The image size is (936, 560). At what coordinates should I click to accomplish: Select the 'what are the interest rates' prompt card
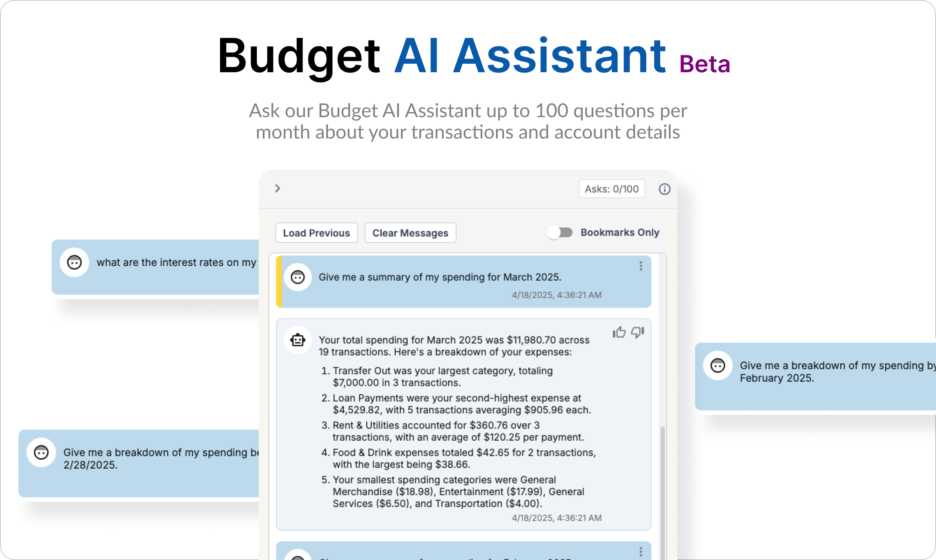(x=156, y=267)
